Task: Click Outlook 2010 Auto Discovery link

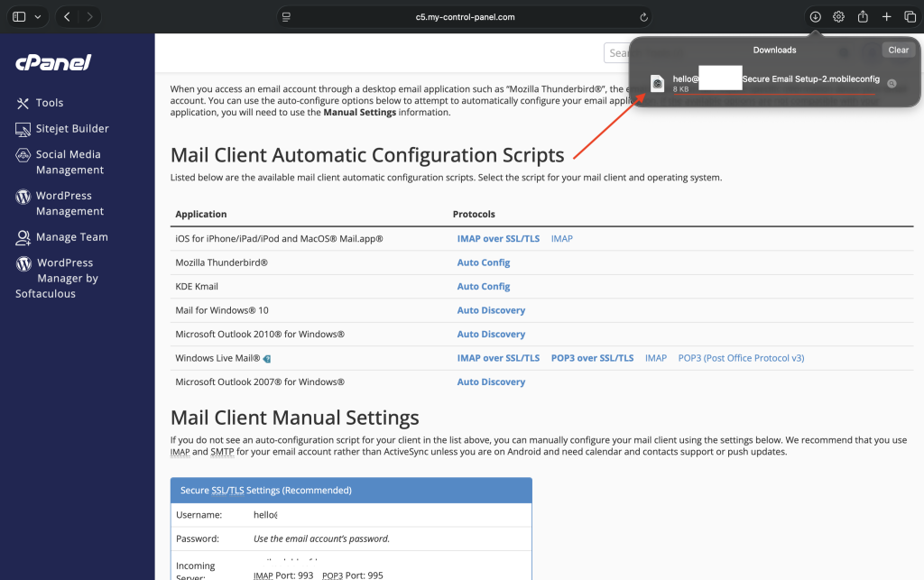Action: (491, 334)
